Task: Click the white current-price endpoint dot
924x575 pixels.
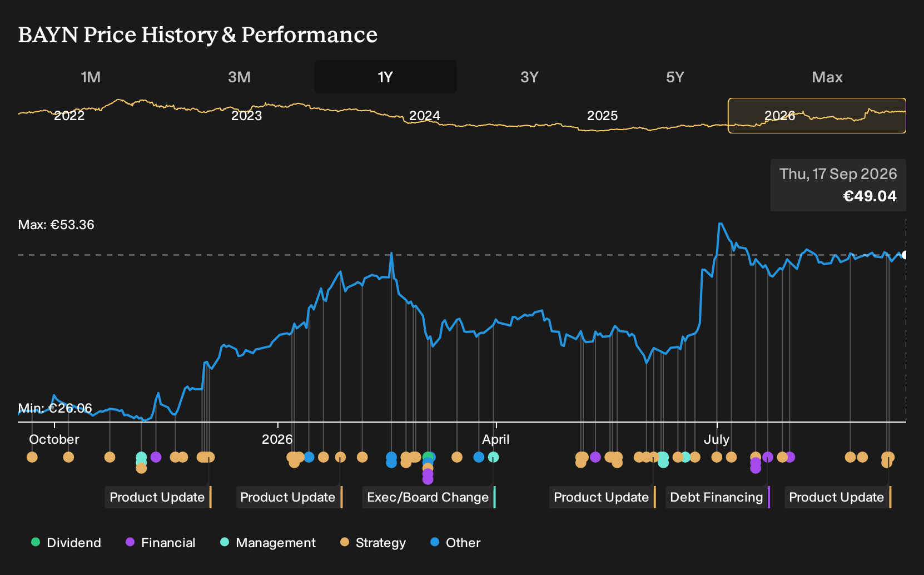Action: [905, 255]
